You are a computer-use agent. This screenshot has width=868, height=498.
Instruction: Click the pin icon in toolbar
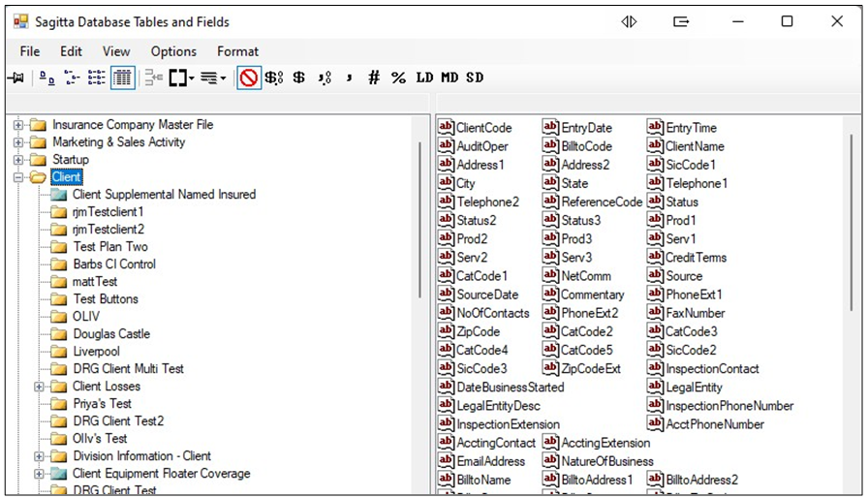coord(16,78)
